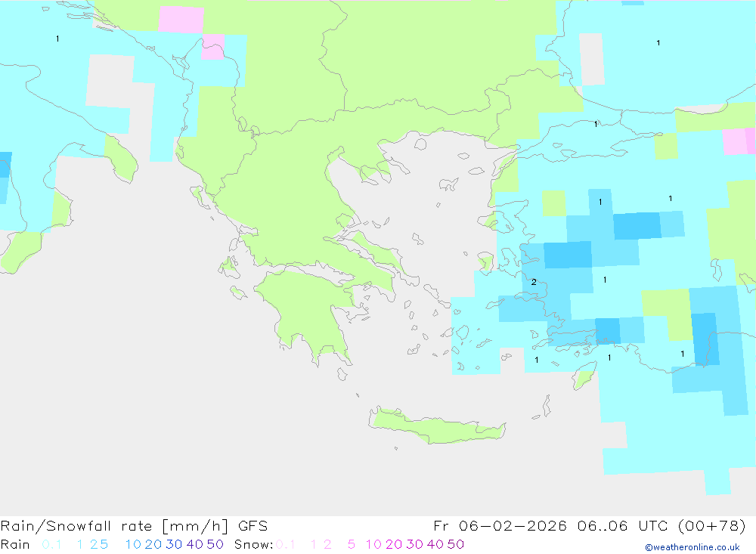Select the 0.1 value in Rain legend
The height and width of the screenshot is (554, 756).
(x=51, y=544)
